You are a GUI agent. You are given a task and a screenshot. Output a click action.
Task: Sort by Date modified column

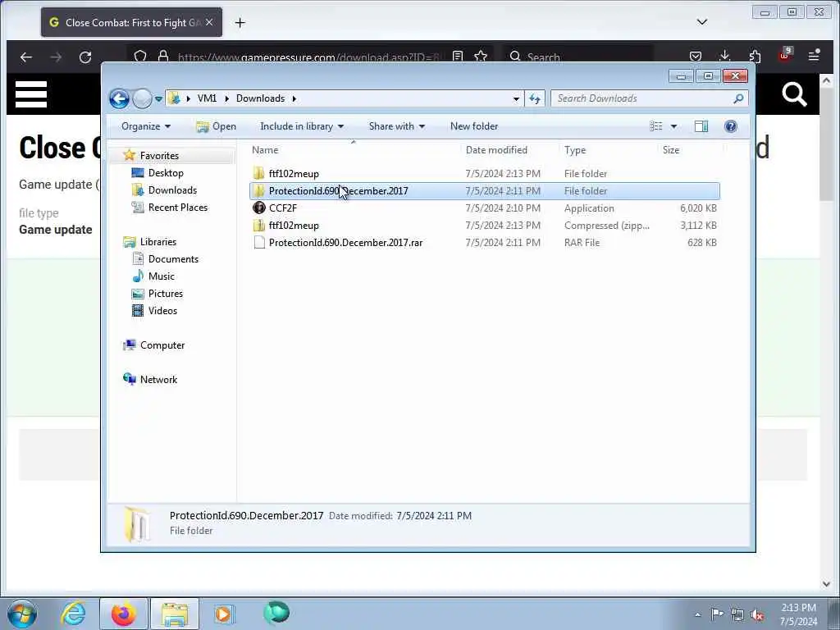[x=509, y=150]
